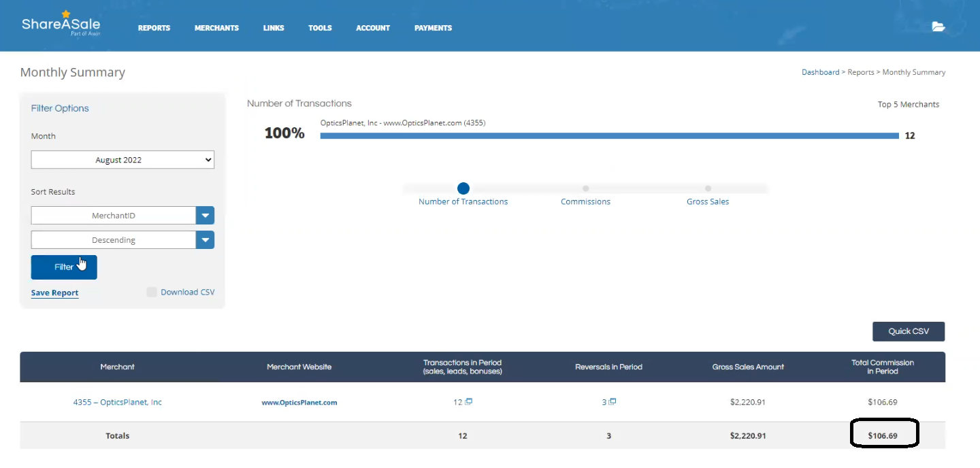
Task: Click the $2,220.91 value in OpticsPlanet row
Action: click(x=748, y=402)
